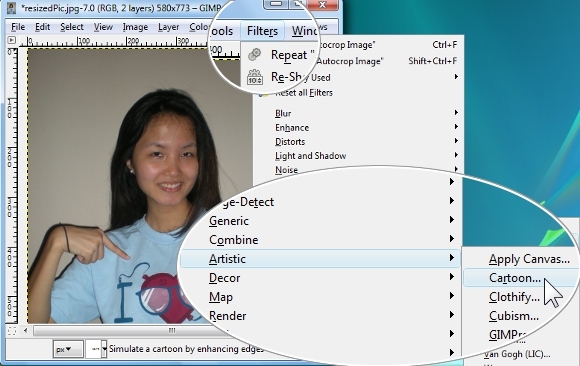The image size is (580, 366).
Task: Open the Image menu
Action: click(135, 27)
